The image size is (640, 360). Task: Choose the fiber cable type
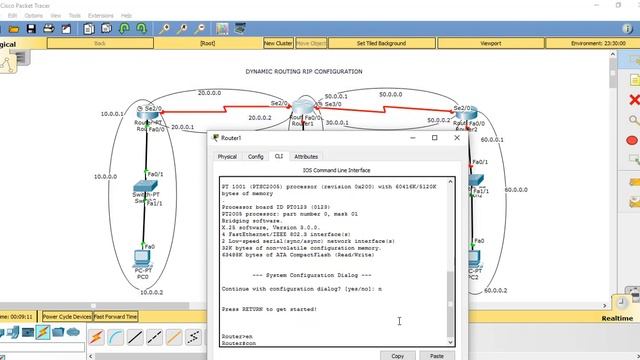[174, 337]
